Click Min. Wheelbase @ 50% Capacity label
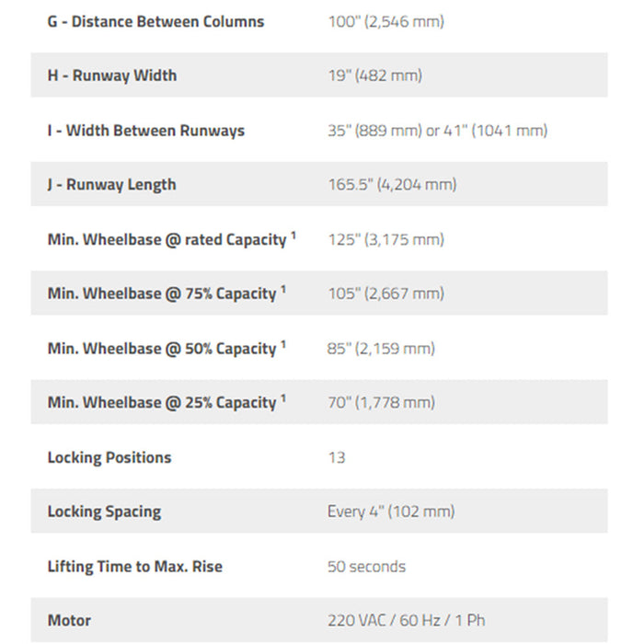Image resolution: width=644 pixels, height=644 pixels. click(x=162, y=349)
